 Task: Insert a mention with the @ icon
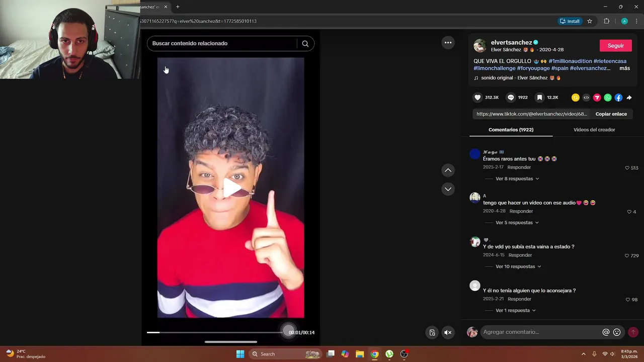(x=606, y=332)
